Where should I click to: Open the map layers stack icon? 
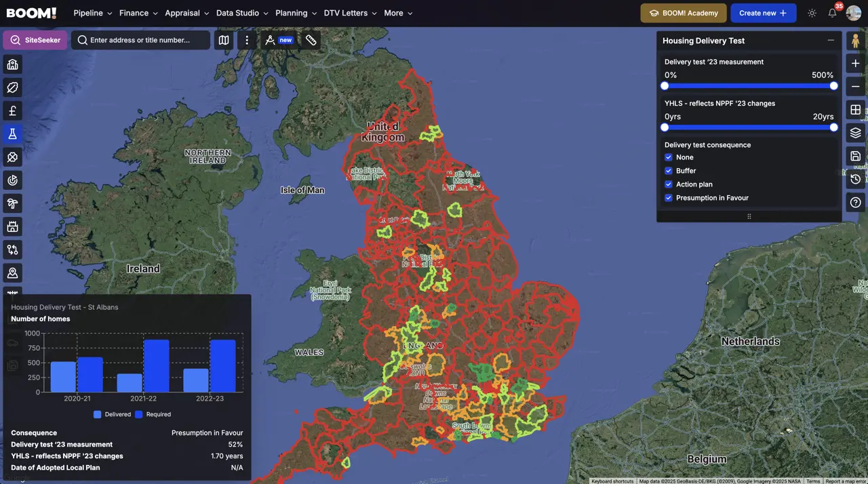[856, 133]
